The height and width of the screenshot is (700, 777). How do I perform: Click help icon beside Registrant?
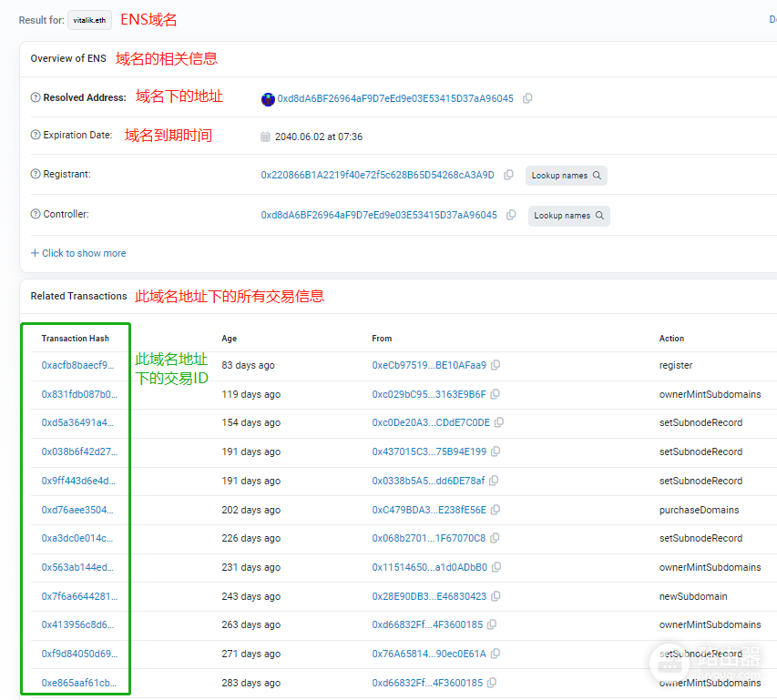point(36,174)
